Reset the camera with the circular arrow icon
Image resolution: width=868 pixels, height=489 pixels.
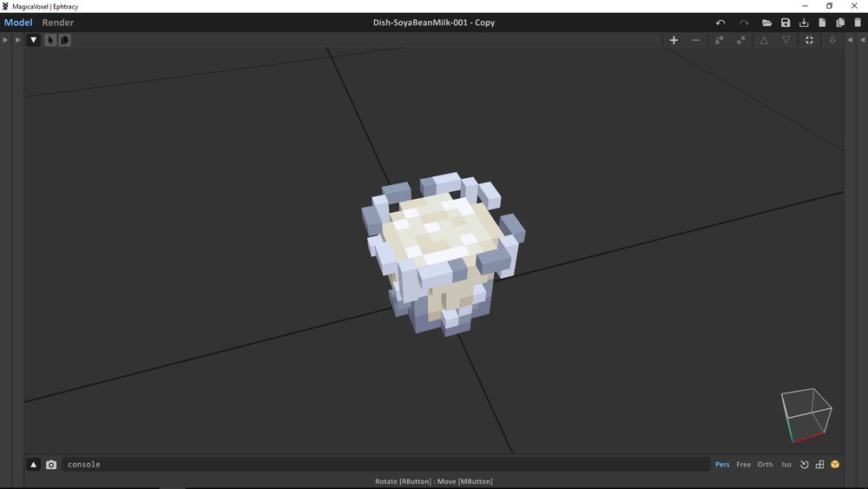tap(805, 465)
